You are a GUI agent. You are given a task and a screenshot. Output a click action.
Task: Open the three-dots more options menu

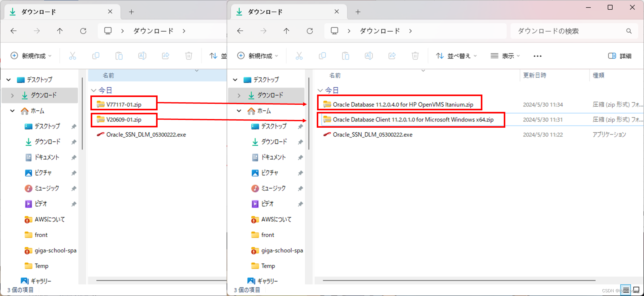pyautogui.click(x=537, y=56)
